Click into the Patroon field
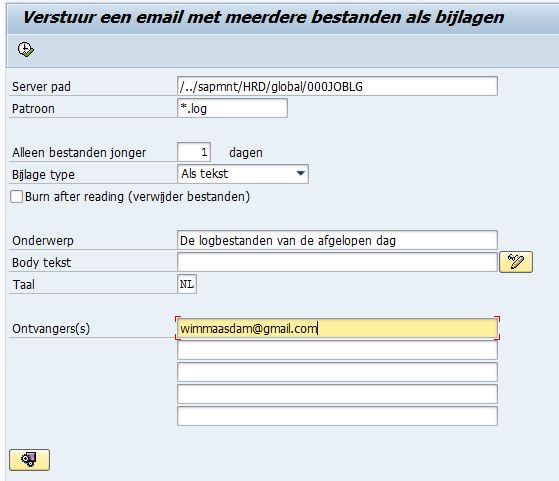This screenshot has height=481, width=559. coord(232,108)
